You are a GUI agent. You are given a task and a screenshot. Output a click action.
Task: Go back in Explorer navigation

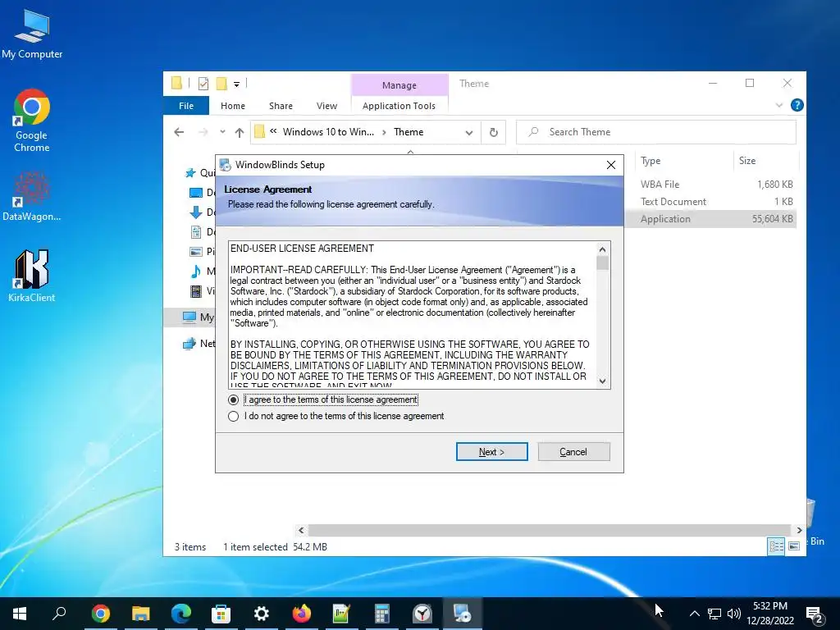click(179, 132)
